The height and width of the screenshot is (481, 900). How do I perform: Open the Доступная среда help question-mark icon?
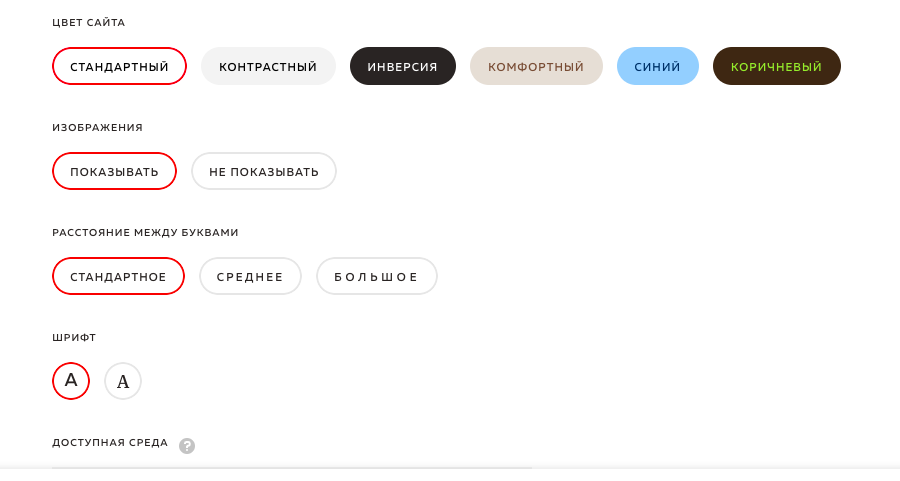click(x=187, y=446)
